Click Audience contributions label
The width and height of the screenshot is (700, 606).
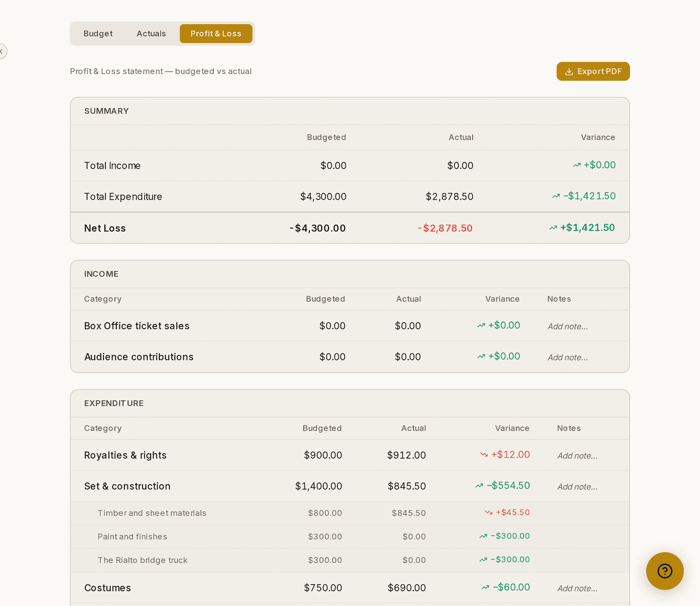[x=139, y=357]
